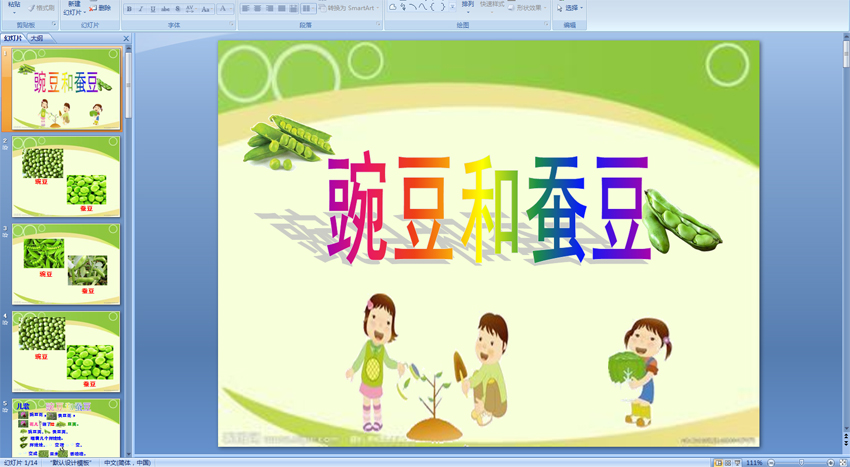Select the right brace shape
This screenshot has height=467, width=850.
442,7
